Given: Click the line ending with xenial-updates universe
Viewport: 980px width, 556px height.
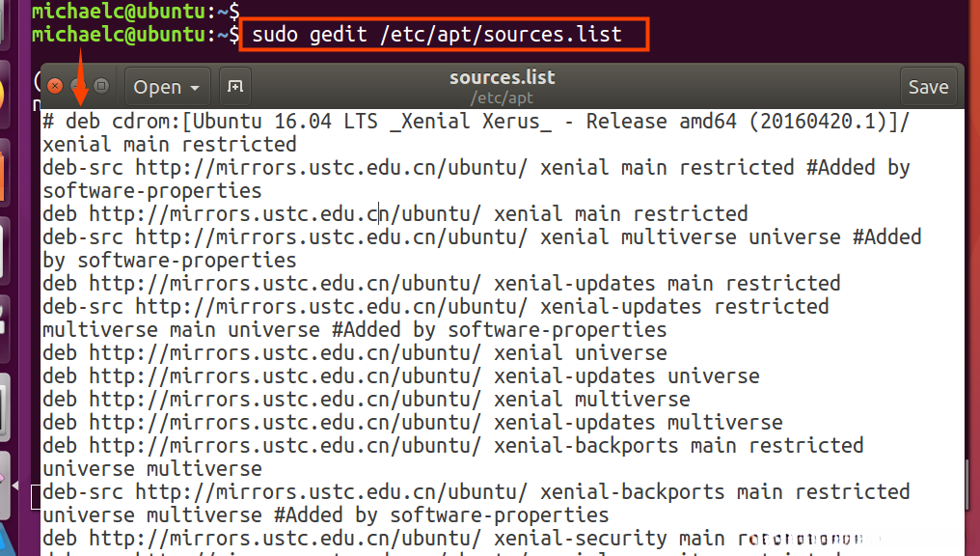Looking at the screenshot, I should point(386,376).
